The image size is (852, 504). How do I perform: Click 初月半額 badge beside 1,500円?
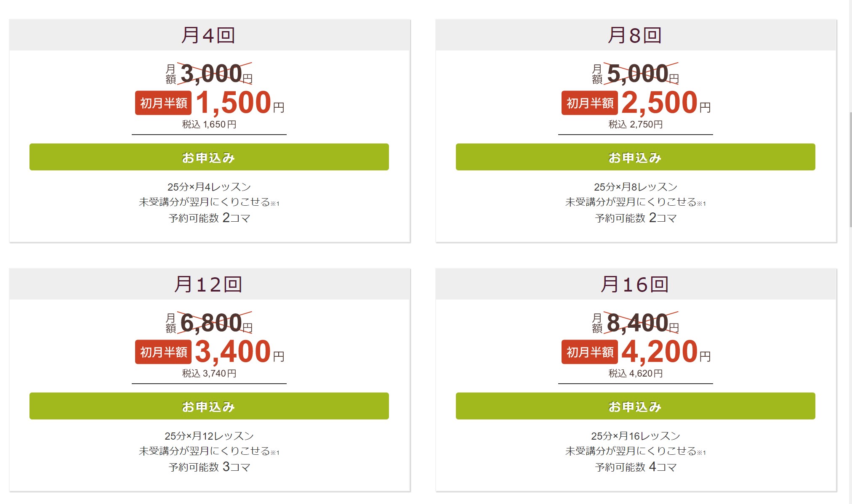pos(163,103)
